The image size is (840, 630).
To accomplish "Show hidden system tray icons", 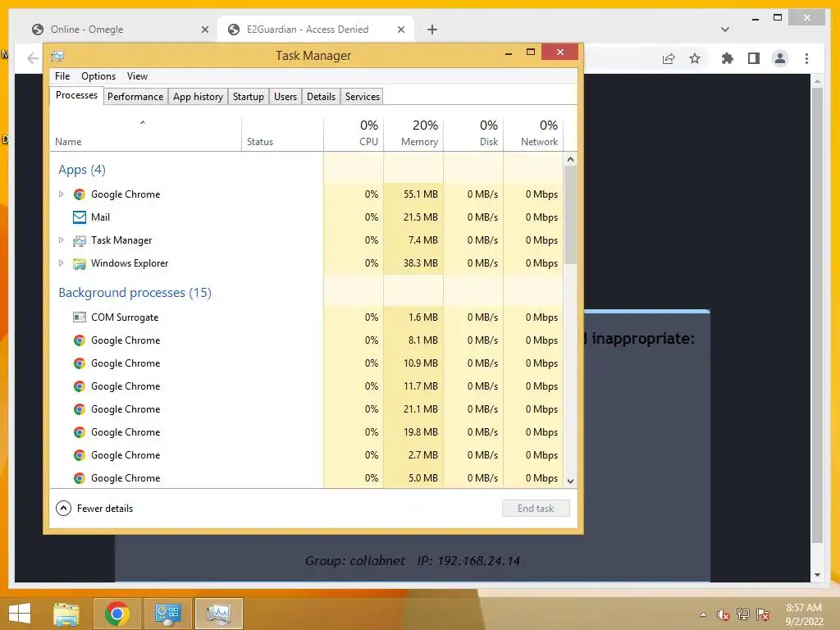I will (703, 614).
